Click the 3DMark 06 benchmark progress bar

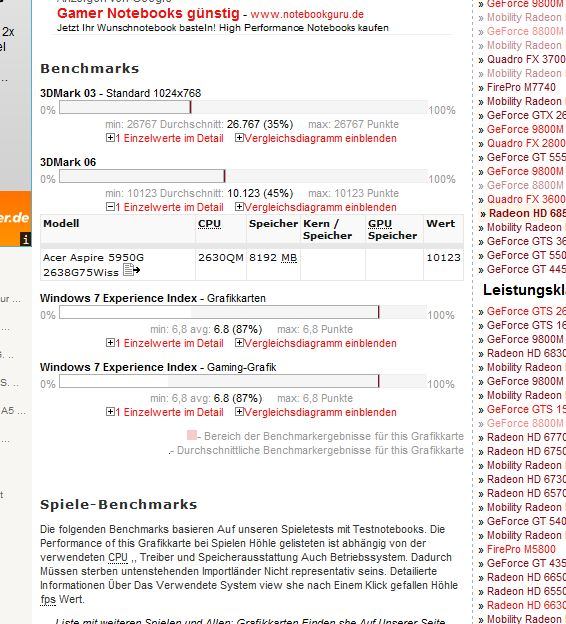click(x=243, y=176)
